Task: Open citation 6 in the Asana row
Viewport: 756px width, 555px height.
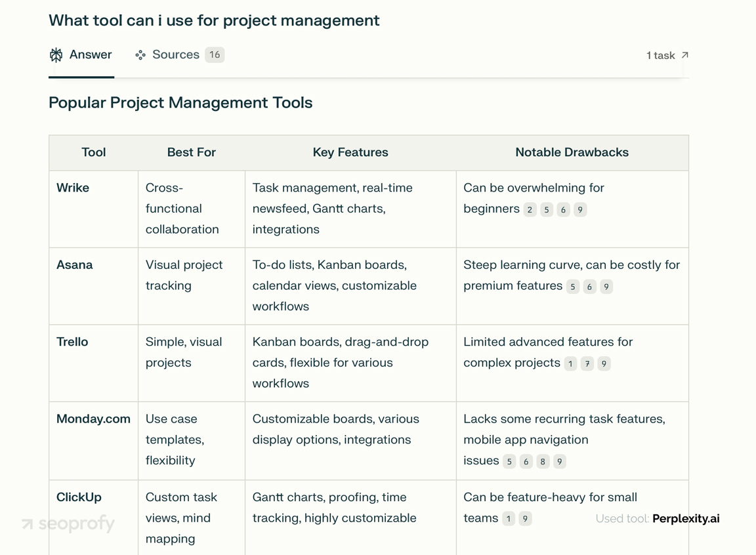Action: click(589, 287)
